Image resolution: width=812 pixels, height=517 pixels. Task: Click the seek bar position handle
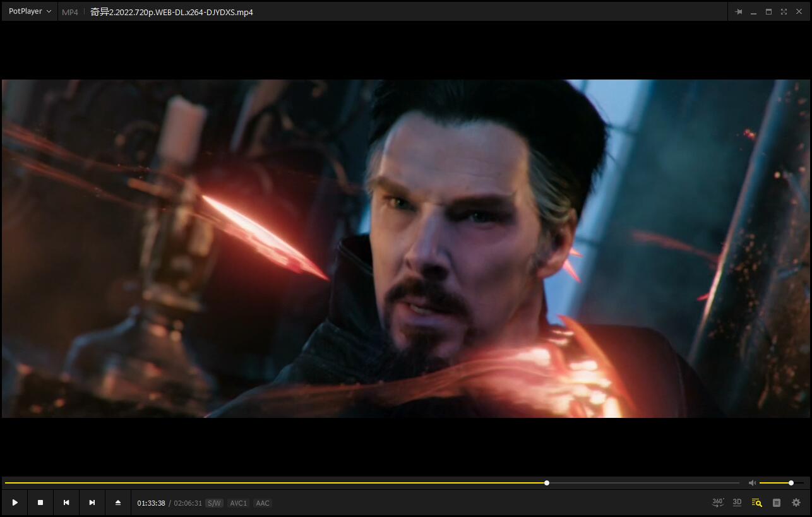pos(547,483)
